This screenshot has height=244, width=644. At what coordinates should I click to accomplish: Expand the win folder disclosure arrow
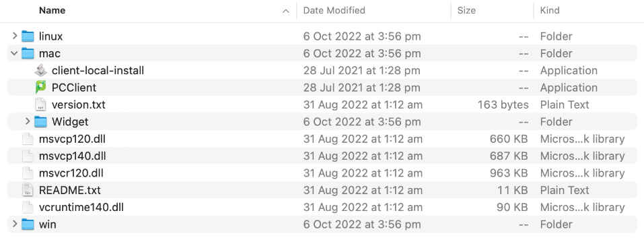pyautogui.click(x=15, y=224)
